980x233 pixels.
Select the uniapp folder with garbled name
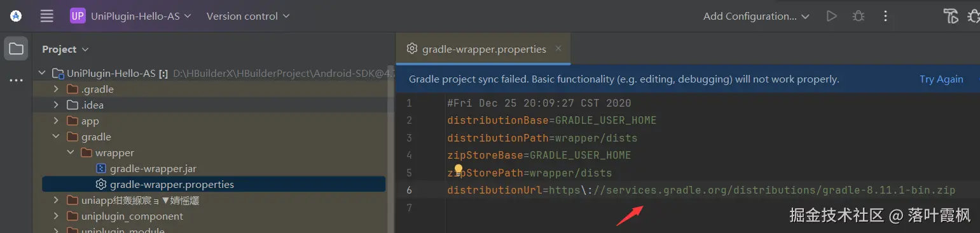point(214,200)
